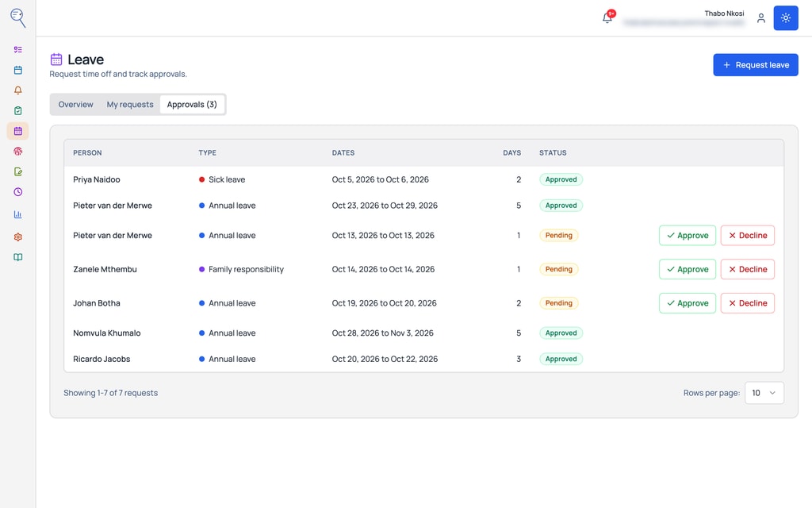Decline Johan Botha's annual leave request
This screenshot has width=812, height=508.
(x=747, y=303)
